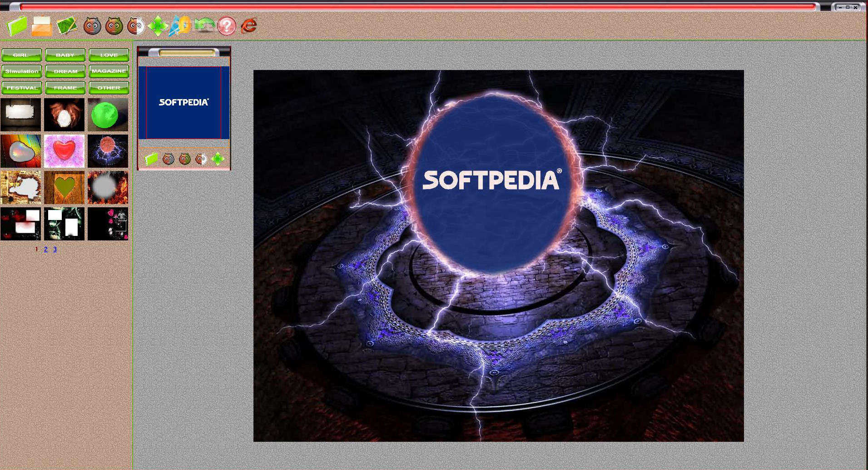Choose the red roses white squares template
This screenshot has width=868, height=470.
pyautogui.click(x=21, y=224)
